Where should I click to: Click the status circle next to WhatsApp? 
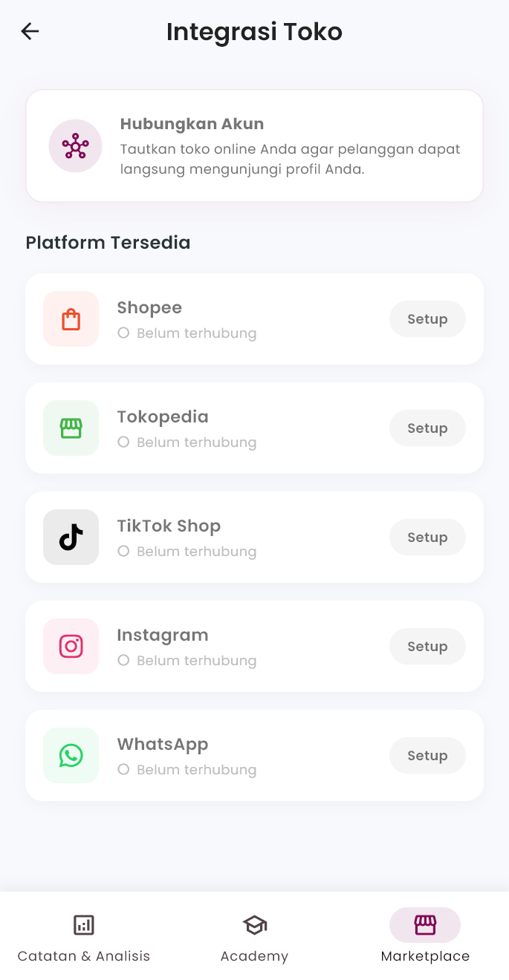(x=123, y=770)
